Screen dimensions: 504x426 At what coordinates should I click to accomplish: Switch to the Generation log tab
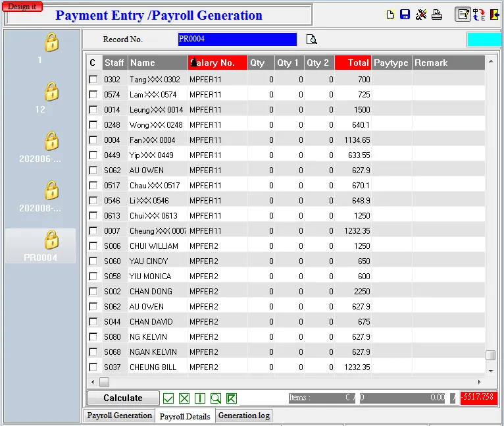pos(243,416)
